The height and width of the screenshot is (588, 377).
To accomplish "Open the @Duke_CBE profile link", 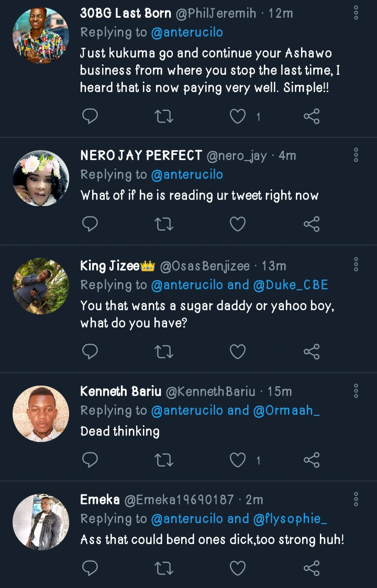I will [x=291, y=285].
